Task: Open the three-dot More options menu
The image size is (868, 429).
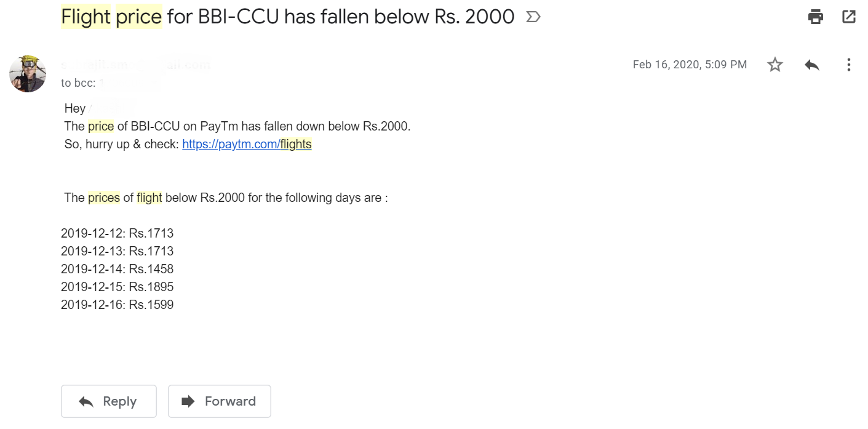Action: point(849,65)
